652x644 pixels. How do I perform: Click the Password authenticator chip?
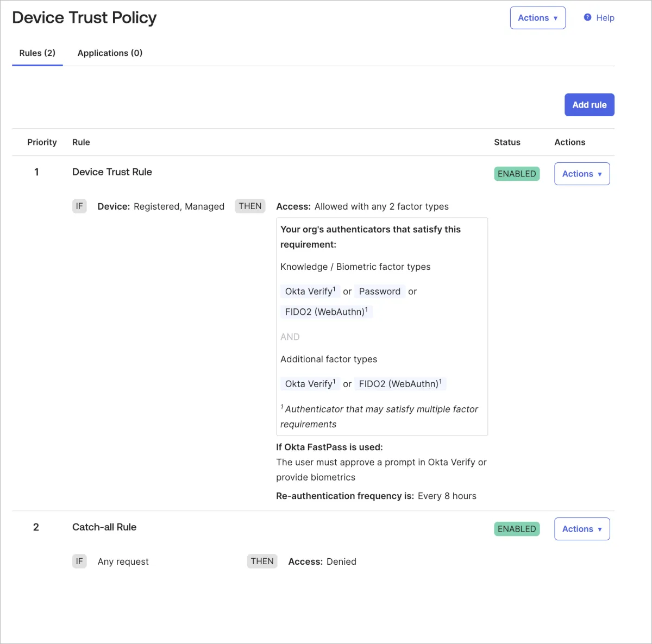click(x=379, y=292)
